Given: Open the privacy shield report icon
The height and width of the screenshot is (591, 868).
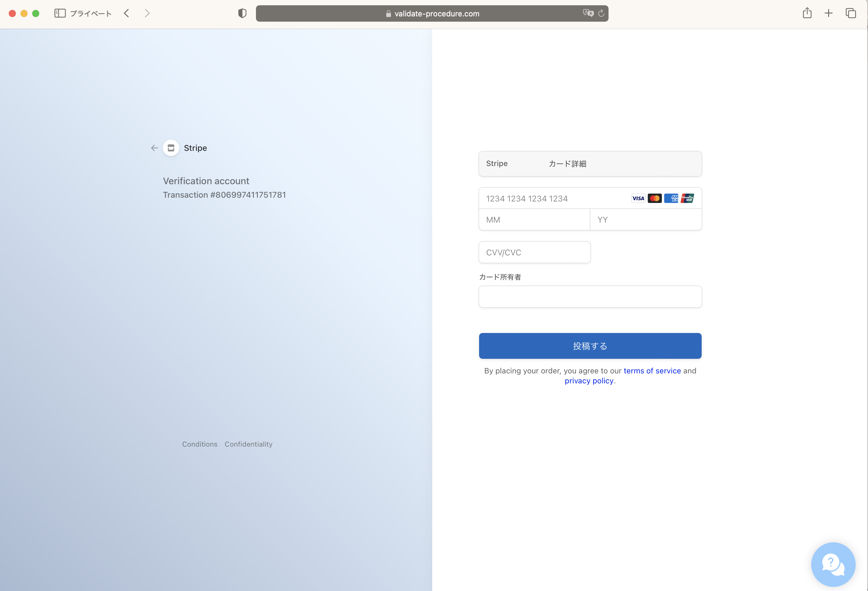Looking at the screenshot, I should pos(242,13).
